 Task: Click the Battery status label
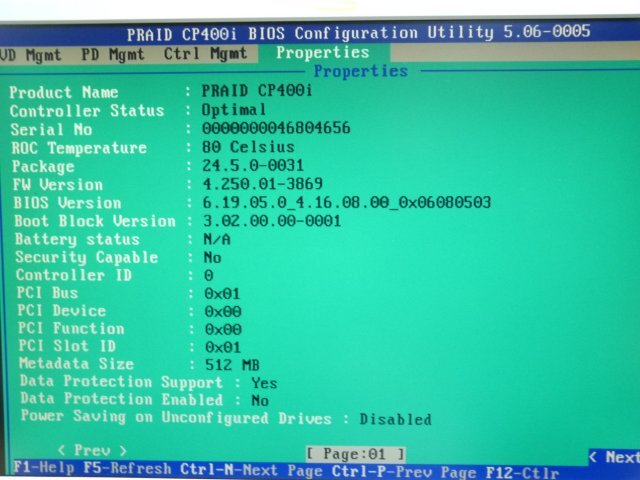point(78,239)
